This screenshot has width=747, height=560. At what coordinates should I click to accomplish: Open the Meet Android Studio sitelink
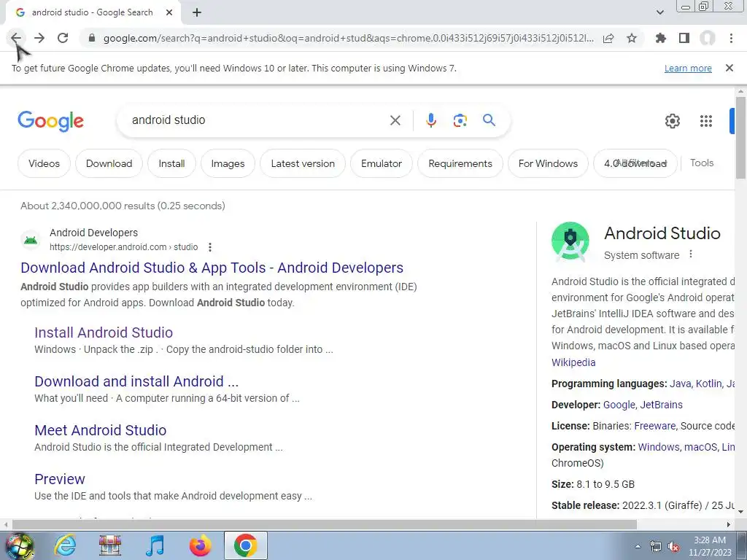101,430
